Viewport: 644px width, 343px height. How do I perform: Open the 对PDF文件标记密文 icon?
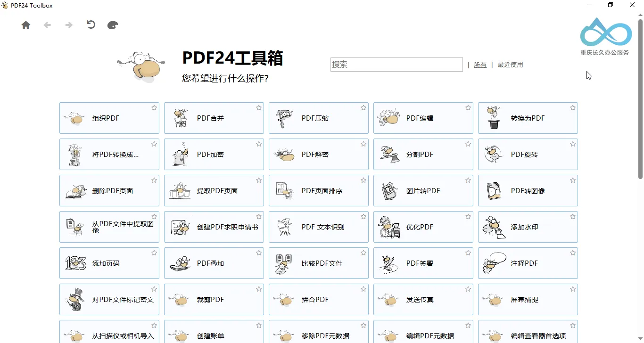74,300
